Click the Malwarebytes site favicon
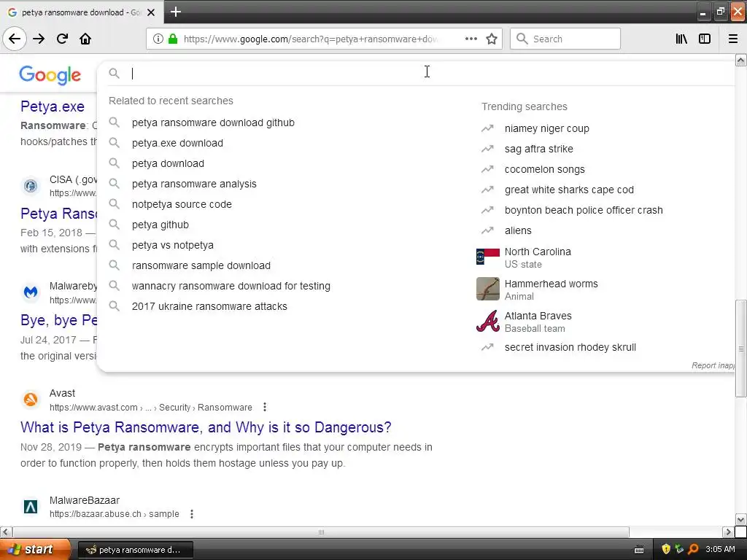The height and width of the screenshot is (560, 747). pyautogui.click(x=31, y=292)
